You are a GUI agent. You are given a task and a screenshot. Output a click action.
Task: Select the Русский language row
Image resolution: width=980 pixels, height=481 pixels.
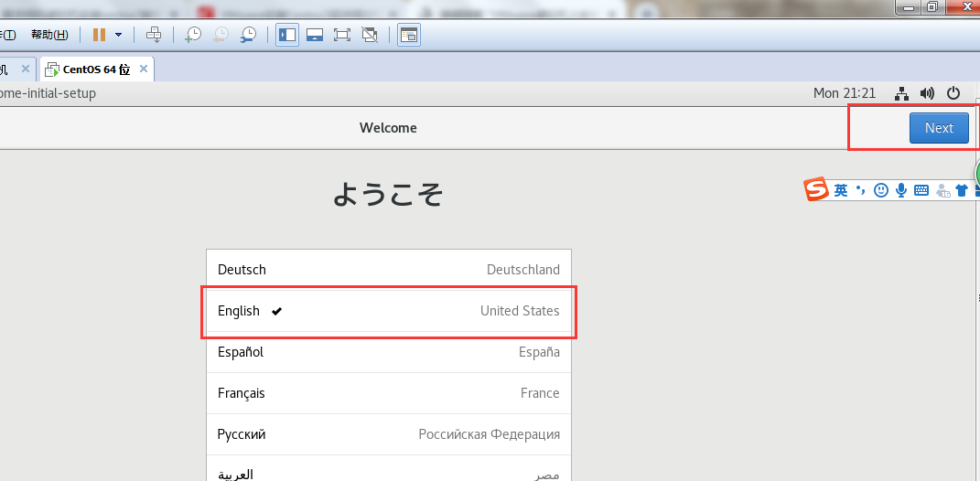[389, 434]
